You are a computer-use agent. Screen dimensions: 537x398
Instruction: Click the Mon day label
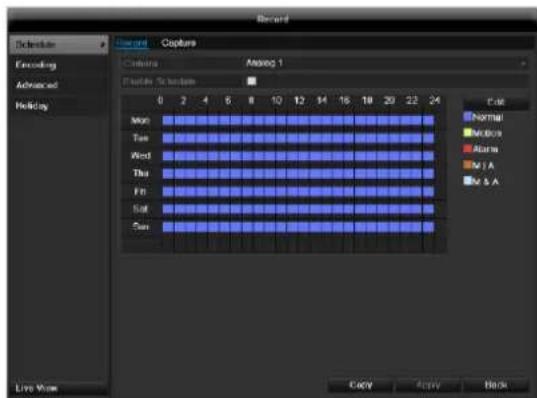click(140, 121)
